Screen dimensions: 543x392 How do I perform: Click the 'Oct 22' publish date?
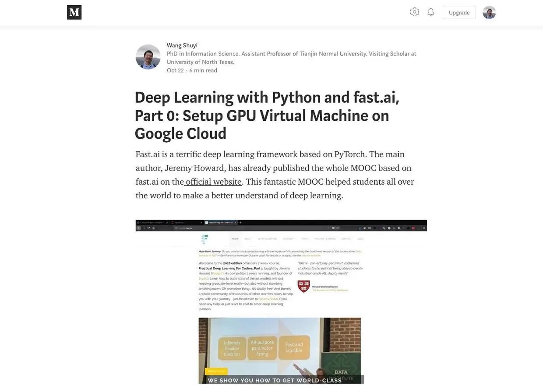pos(175,70)
